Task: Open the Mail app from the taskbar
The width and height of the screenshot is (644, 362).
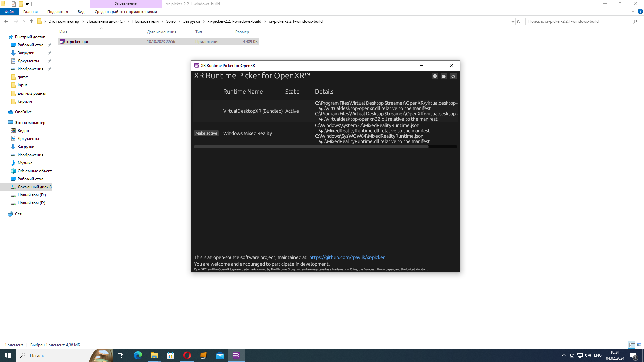Action: [x=220, y=355]
